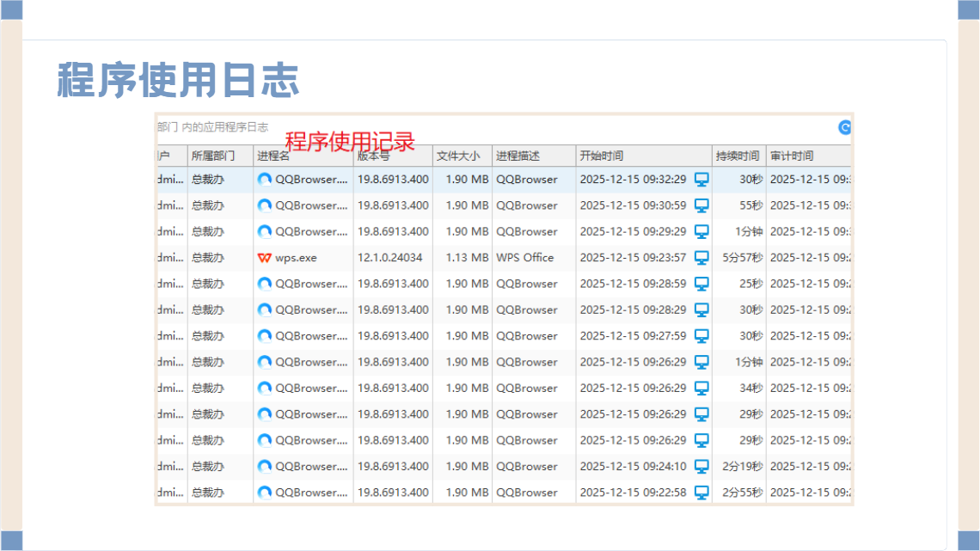Click start time 2025-12-15 09:32:29

(x=633, y=180)
